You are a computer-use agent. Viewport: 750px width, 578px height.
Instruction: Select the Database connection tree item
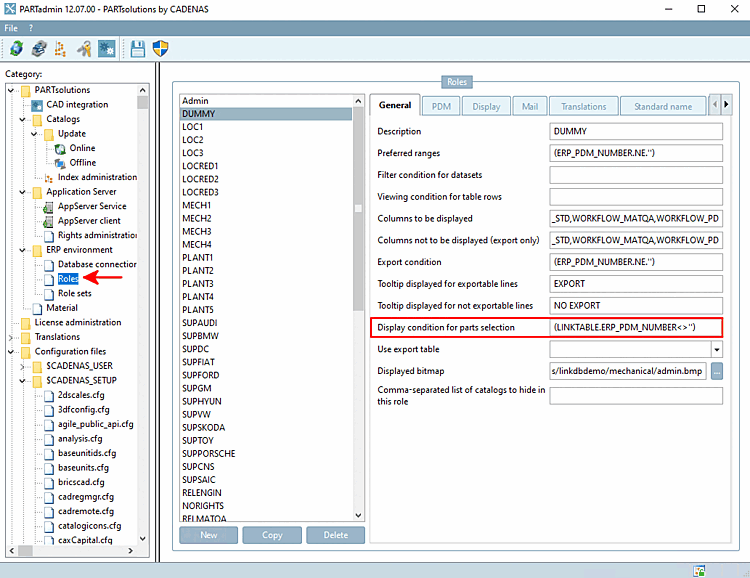pos(97,264)
